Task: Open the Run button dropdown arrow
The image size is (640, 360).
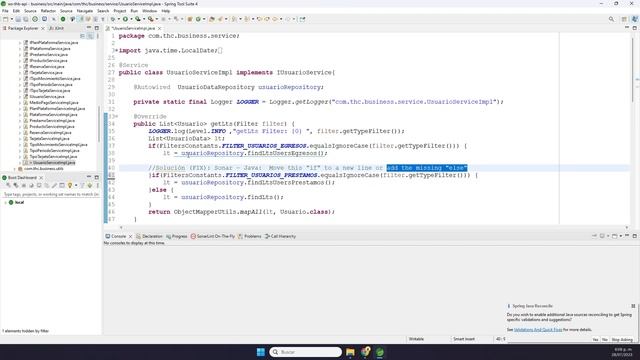Action: click(131, 19)
